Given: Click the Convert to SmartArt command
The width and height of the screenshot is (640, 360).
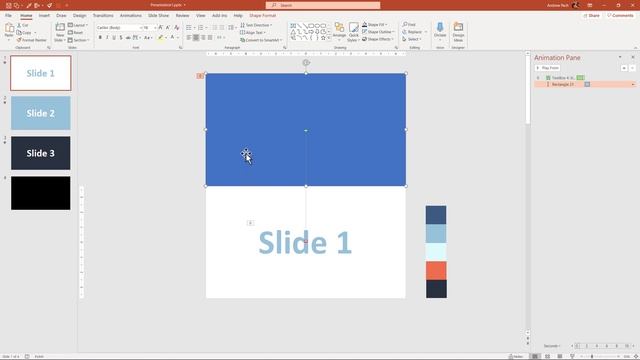Looking at the screenshot, I should [x=261, y=40].
